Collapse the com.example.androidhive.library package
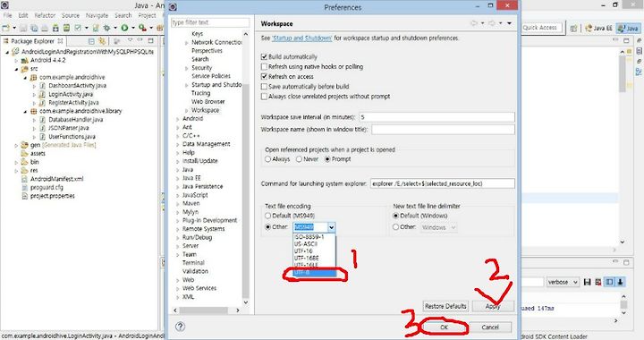Viewport: 644px width, 340px height. 25,111
